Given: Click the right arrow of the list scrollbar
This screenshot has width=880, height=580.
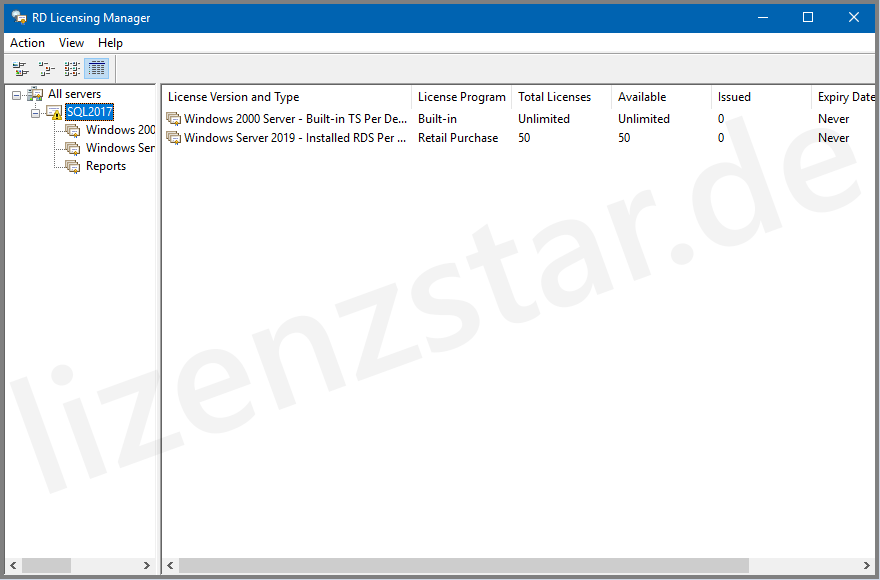Looking at the screenshot, I should (866, 566).
